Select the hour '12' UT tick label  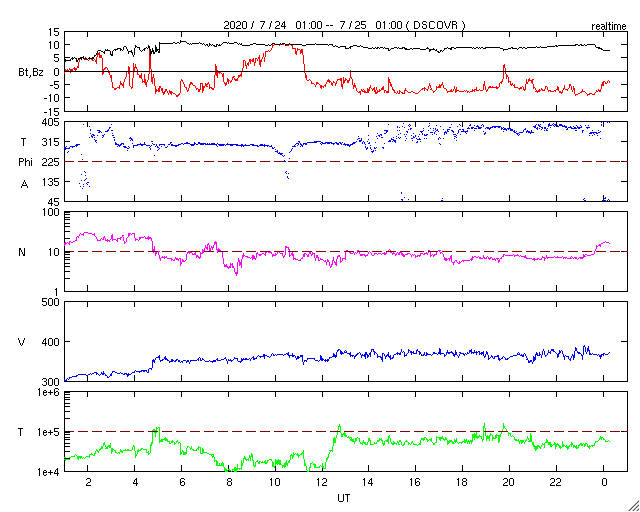(x=322, y=483)
